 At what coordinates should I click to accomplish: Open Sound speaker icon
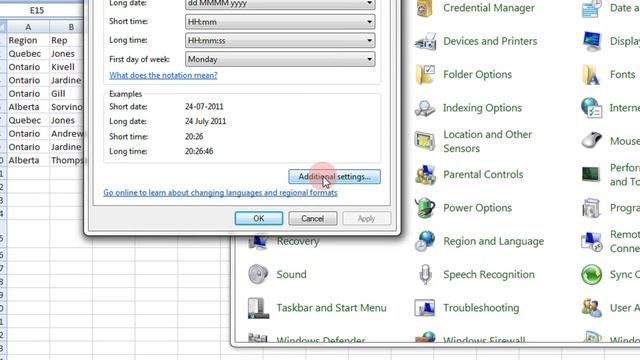[x=258, y=274]
